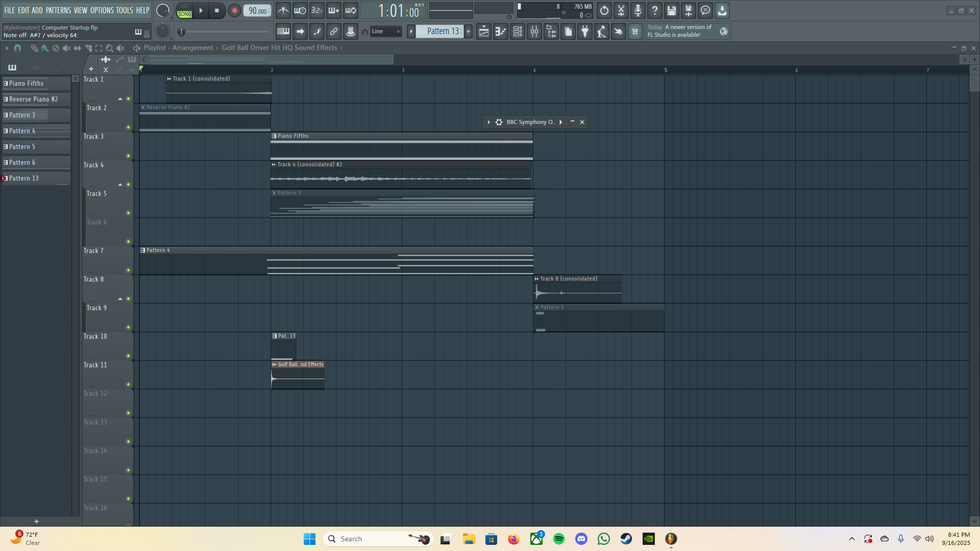Toggle the playlist snap magnet
This screenshot has height=551, width=980.
pos(17,48)
